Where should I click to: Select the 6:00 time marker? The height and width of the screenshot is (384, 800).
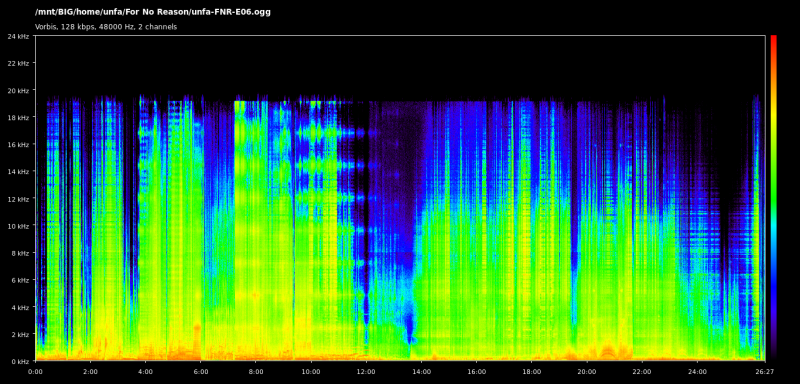point(201,372)
